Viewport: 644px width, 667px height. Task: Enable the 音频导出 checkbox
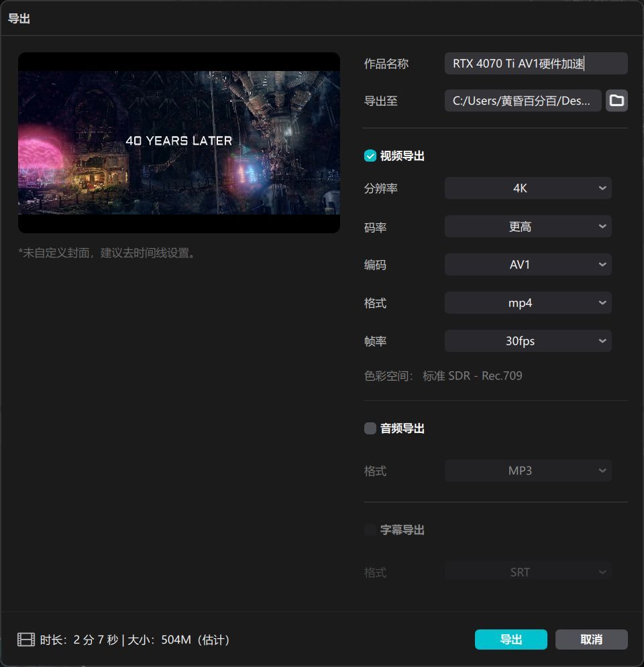tap(370, 428)
